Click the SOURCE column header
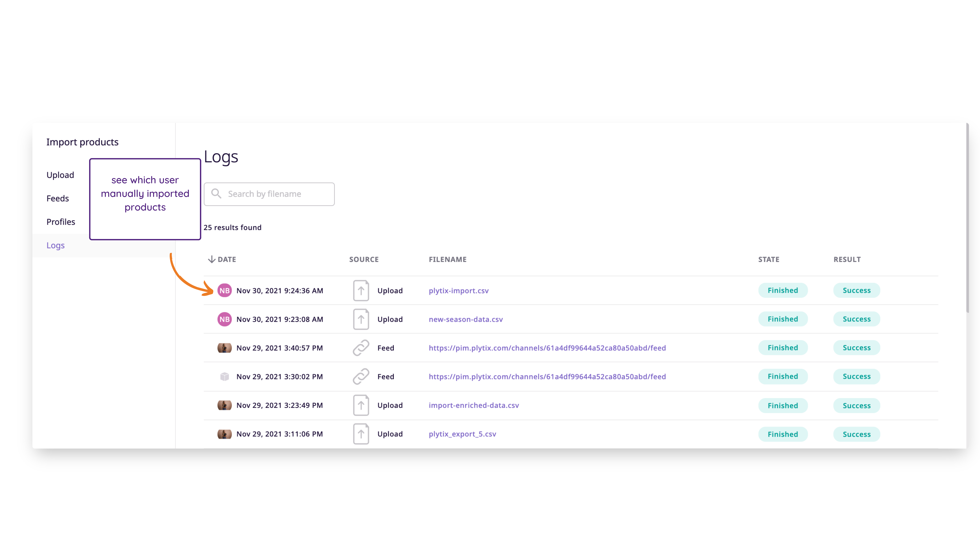This screenshot has width=980, height=551. 364,259
